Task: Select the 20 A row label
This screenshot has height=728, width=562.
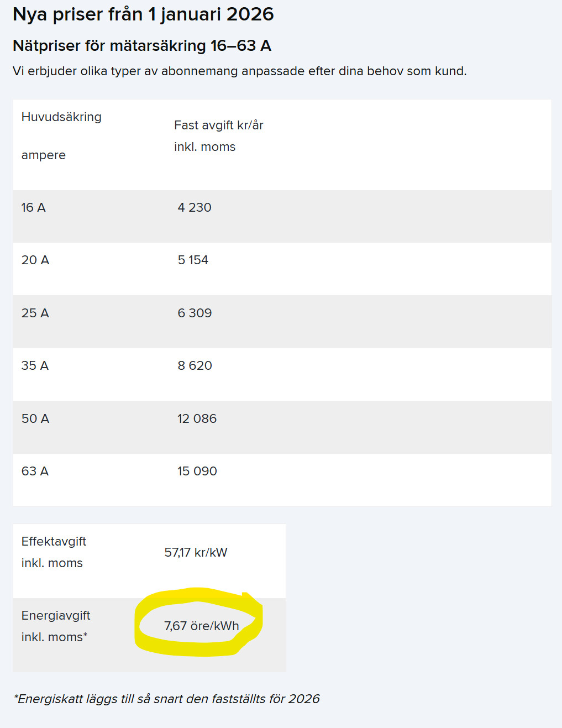Action: click(x=35, y=260)
